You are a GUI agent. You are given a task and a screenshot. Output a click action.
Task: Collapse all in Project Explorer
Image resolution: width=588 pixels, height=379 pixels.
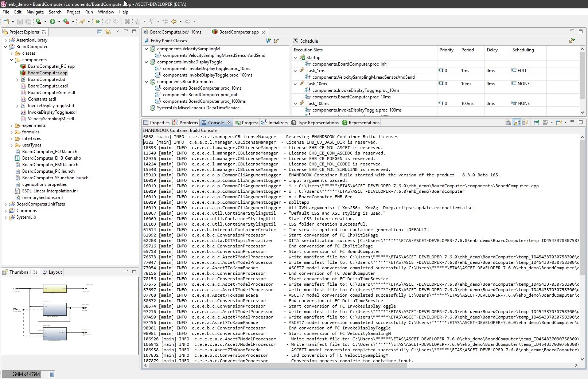(100, 32)
